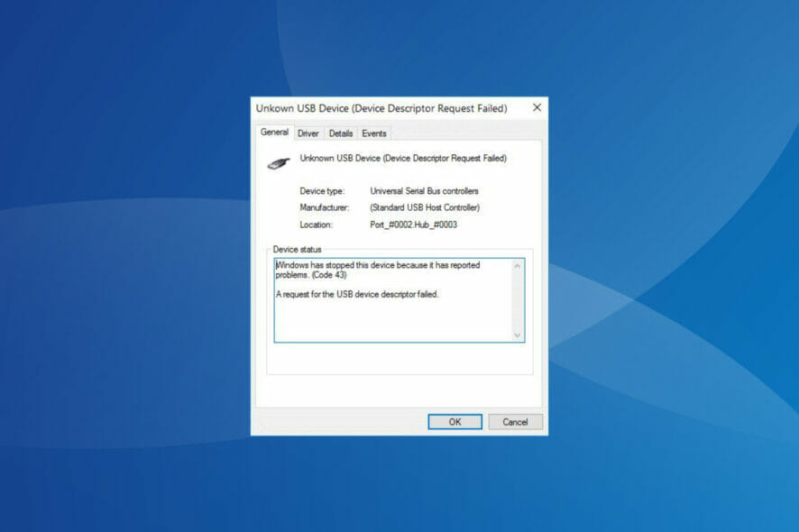Open the Details tab
Image resolution: width=799 pixels, height=532 pixels.
340,133
